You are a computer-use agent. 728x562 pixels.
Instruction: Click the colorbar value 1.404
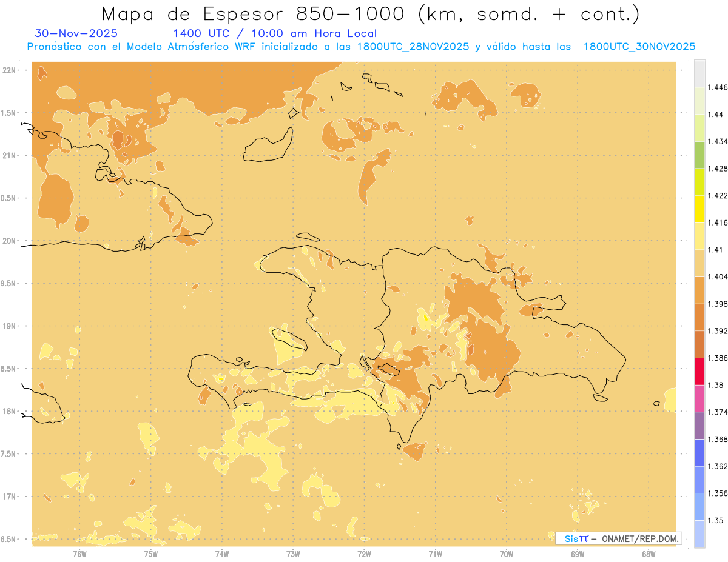(718, 276)
